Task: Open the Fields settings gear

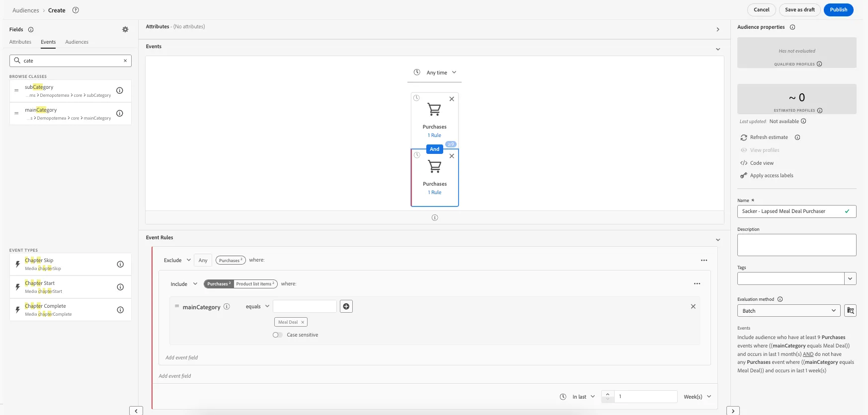Action: coord(125,30)
